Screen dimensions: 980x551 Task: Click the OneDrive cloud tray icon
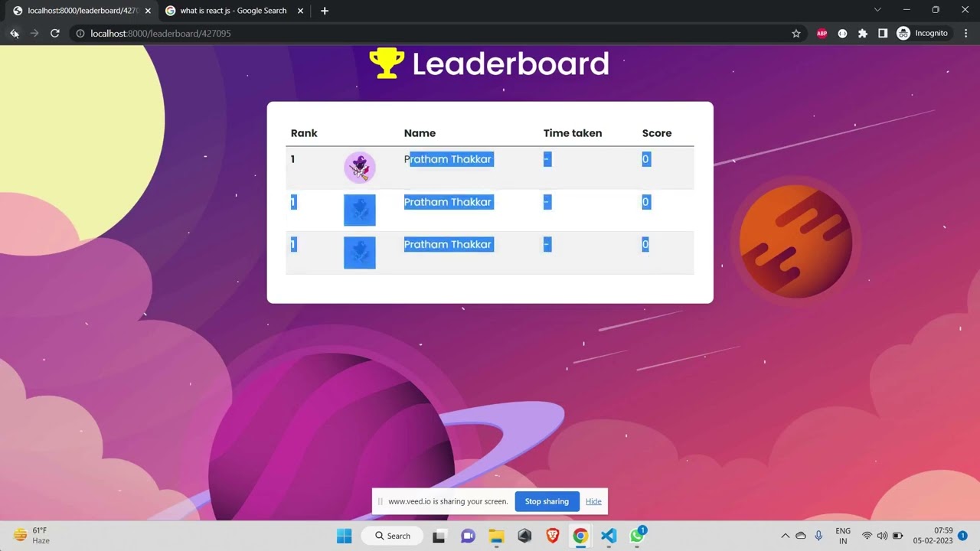tap(801, 536)
